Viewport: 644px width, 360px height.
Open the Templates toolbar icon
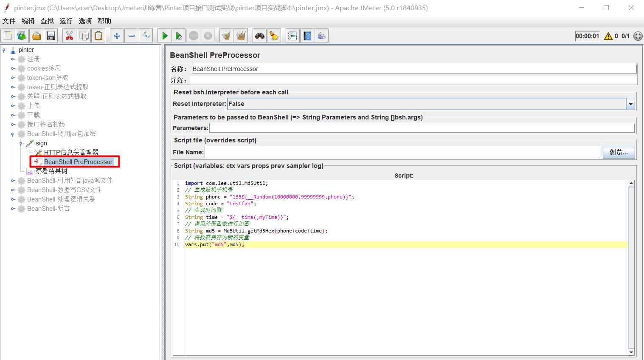(22, 36)
